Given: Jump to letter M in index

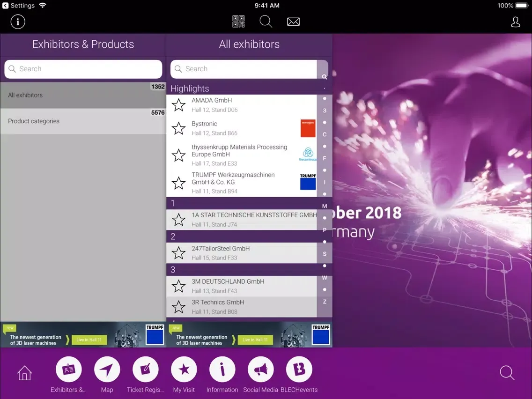Looking at the screenshot, I should [x=325, y=206].
